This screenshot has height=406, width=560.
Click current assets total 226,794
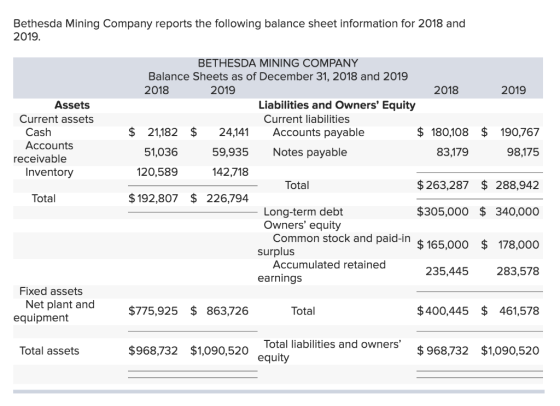point(228,198)
